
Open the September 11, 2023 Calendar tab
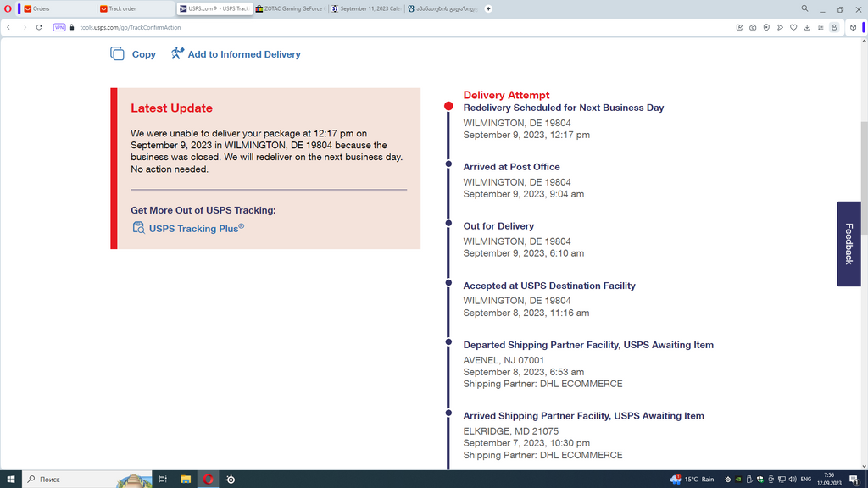(366, 8)
